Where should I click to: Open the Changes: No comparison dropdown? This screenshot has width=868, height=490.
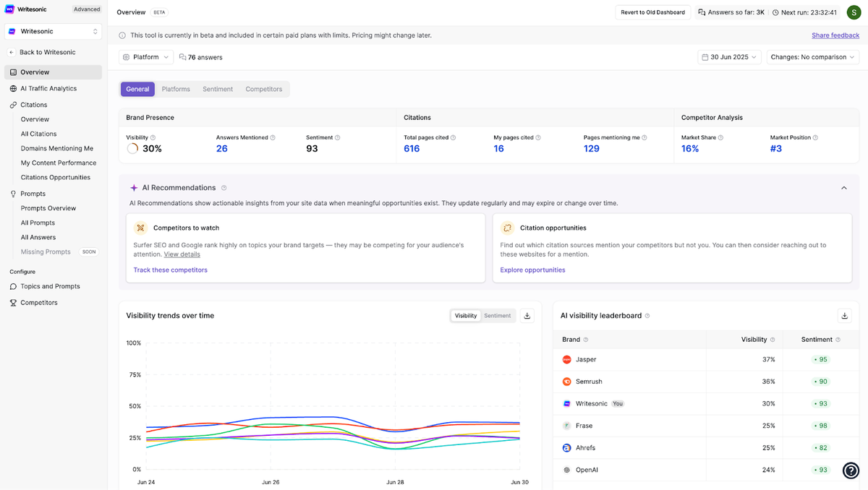coord(812,57)
